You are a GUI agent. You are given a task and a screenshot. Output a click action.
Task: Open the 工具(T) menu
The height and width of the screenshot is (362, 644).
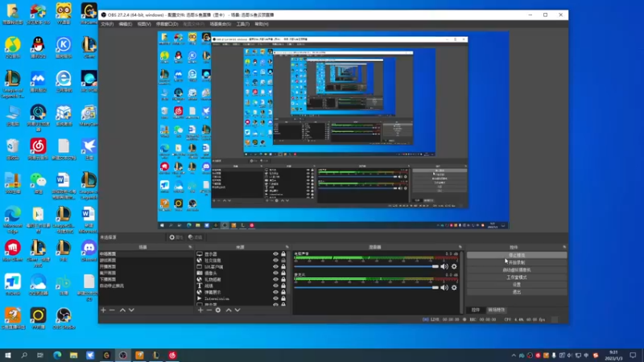(x=243, y=24)
